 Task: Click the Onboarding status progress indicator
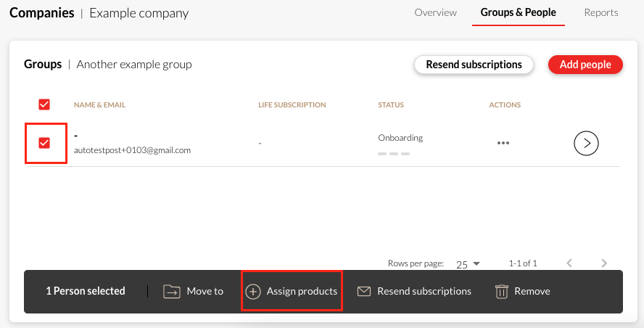pyautogui.click(x=395, y=153)
